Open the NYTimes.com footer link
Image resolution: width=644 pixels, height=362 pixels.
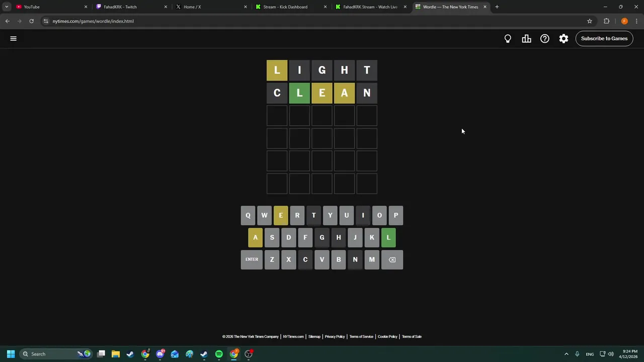click(293, 336)
